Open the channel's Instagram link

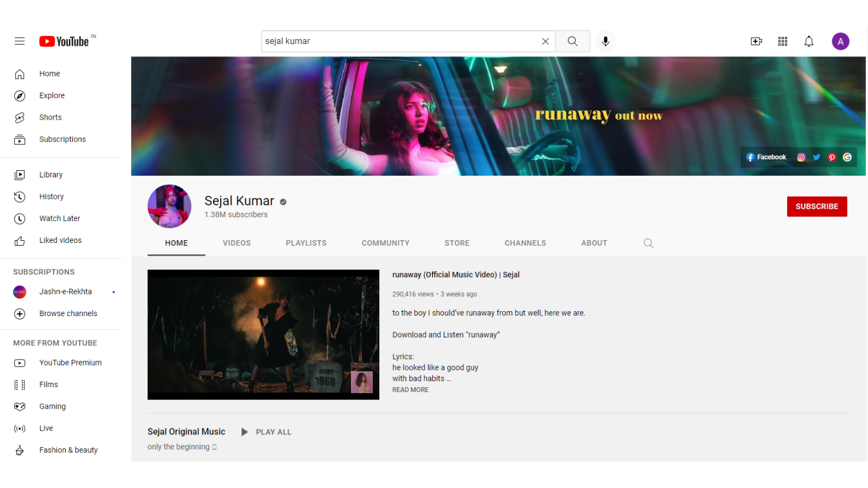tap(801, 157)
